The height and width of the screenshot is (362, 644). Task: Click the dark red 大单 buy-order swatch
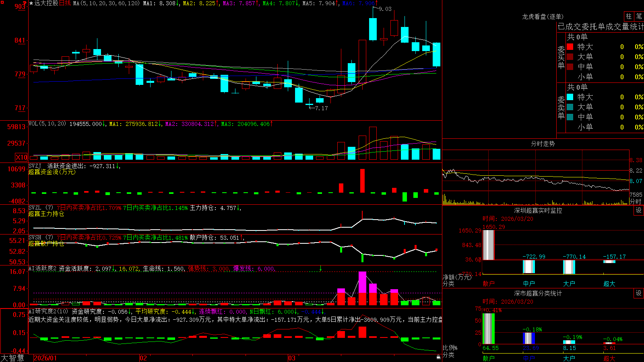point(570,57)
